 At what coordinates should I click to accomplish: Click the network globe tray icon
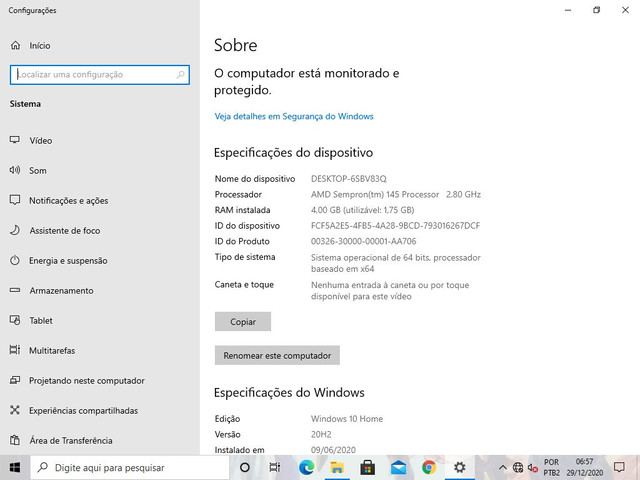518,467
